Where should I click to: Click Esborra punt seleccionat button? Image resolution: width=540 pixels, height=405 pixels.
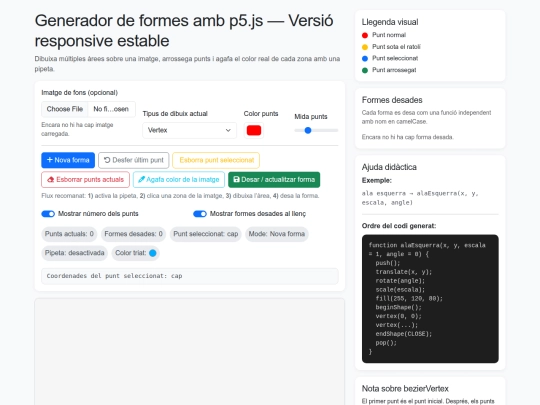click(x=216, y=160)
